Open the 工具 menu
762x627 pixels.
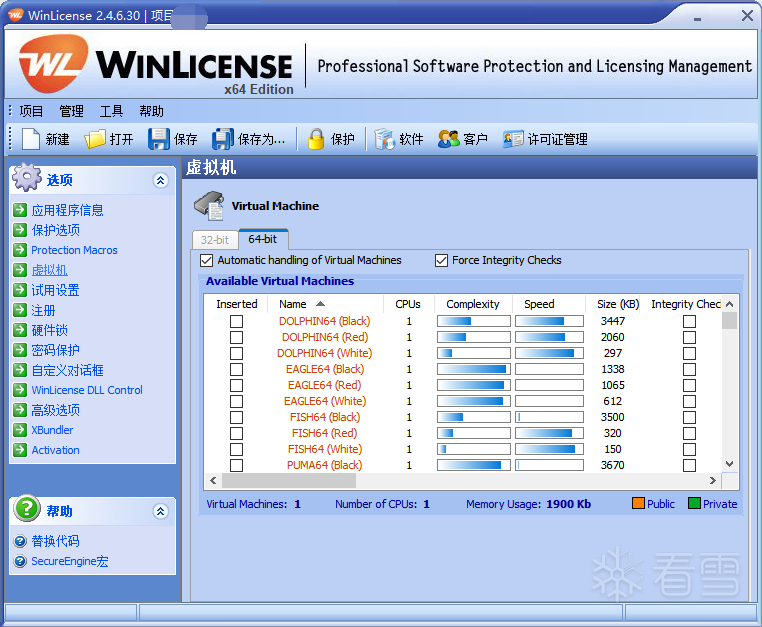pos(111,111)
